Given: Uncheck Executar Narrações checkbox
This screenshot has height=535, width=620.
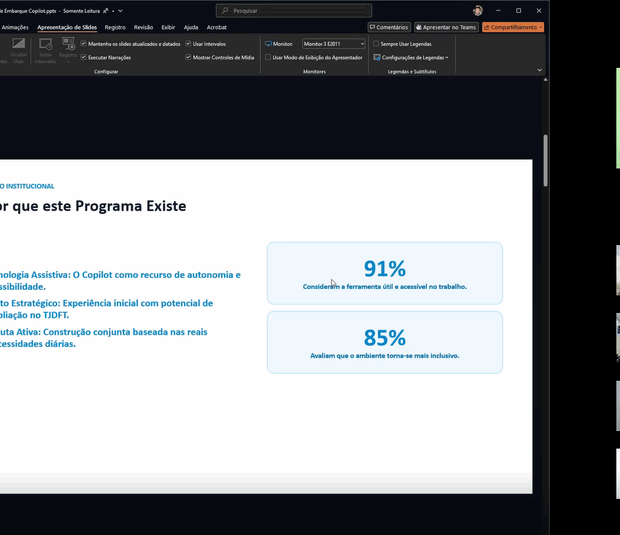Looking at the screenshot, I should point(83,57).
